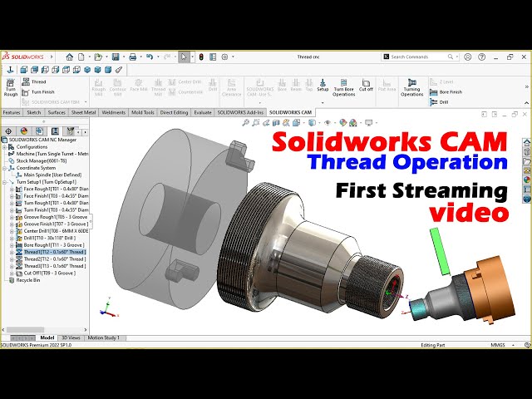Open the 3D Views bottom tab

[x=71, y=337]
